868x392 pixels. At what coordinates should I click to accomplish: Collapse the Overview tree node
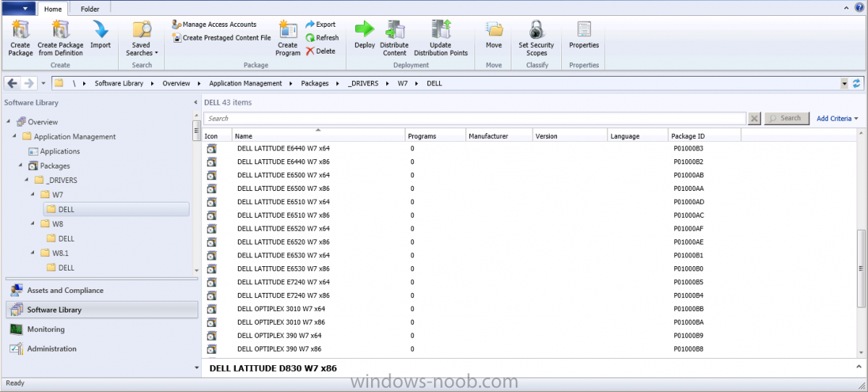(x=8, y=122)
